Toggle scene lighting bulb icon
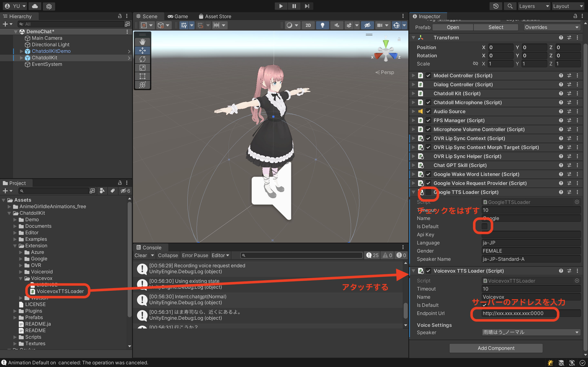 click(x=322, y=25)
